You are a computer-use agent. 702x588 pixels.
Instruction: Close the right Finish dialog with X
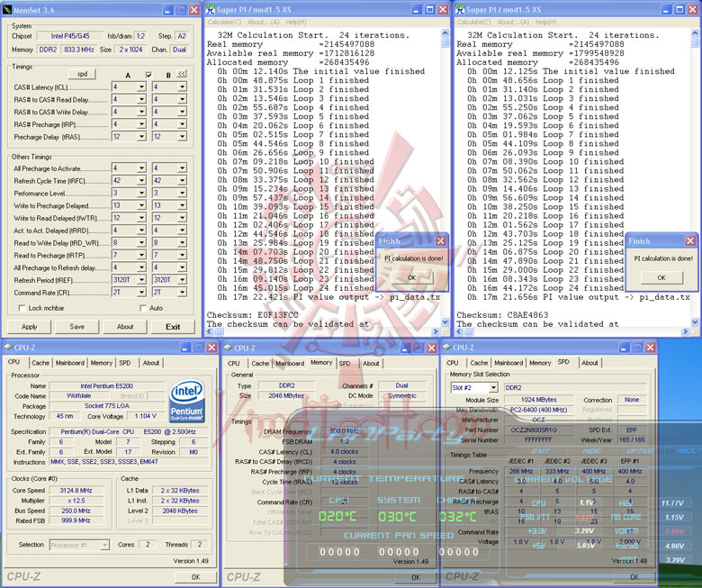[690, 241]
